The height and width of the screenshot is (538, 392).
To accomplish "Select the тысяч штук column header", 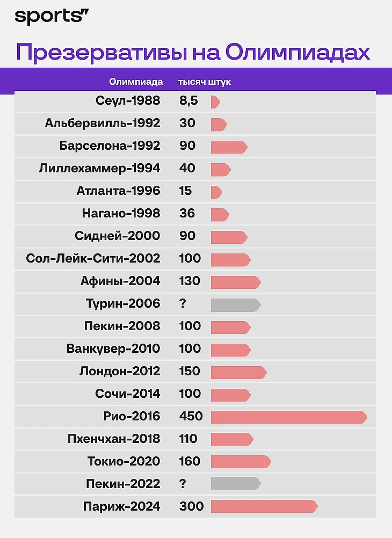I will tap(205, 82).
